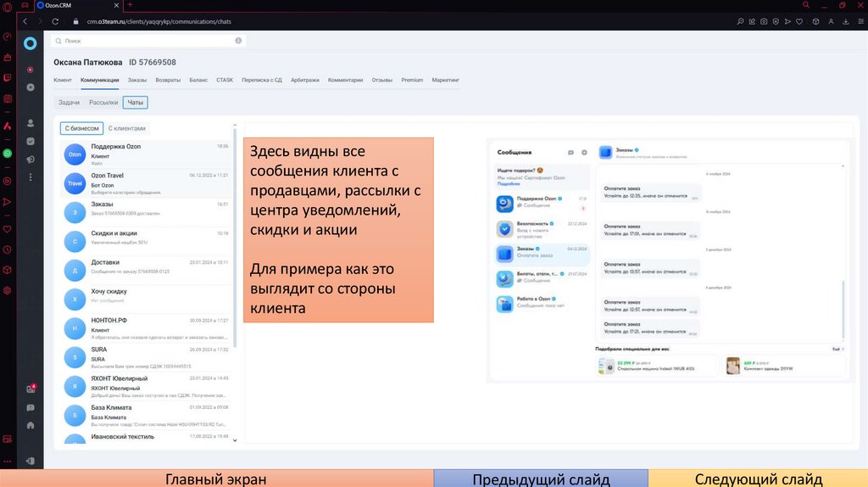Open Opera sidebar settings gear icon
The image size is (868, 487).
[x=7, y=290]
